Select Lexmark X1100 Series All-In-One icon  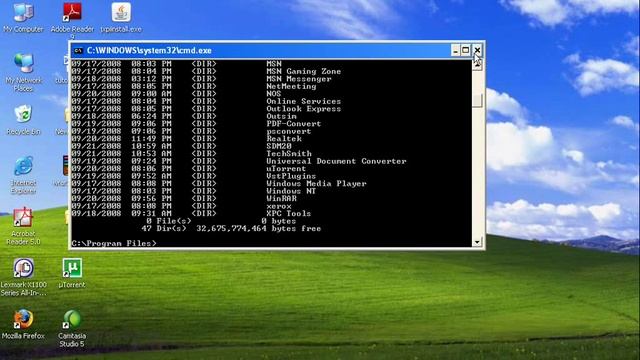pyautogui.click(x=23, y=277)
